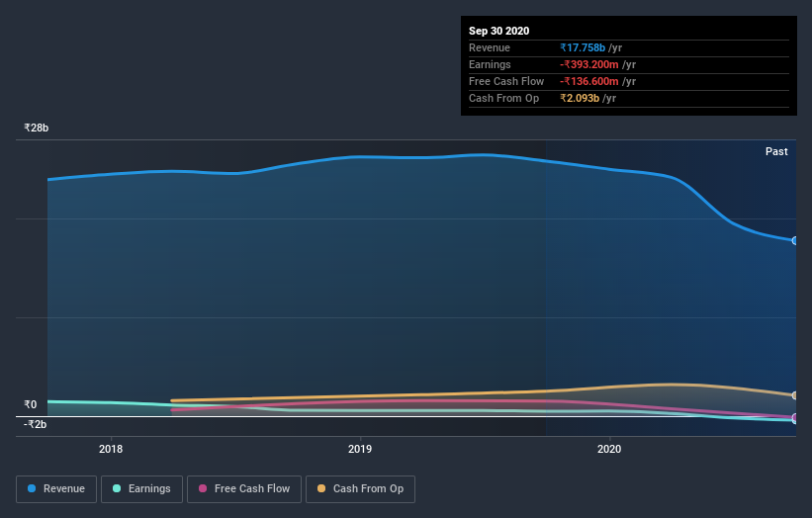Click the -₹136.600m free cash flow value
812x518 pixels.
[x=589, y=81]
